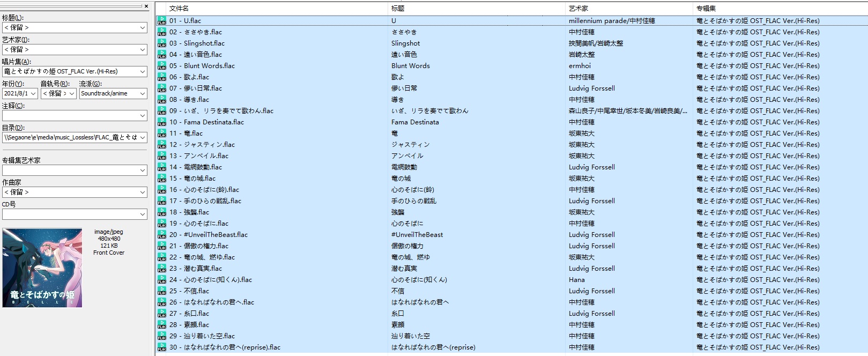The width and height of the screenshot is (868, 356).
Task: Open the CD号 dropdown
Action: point(143,214)
